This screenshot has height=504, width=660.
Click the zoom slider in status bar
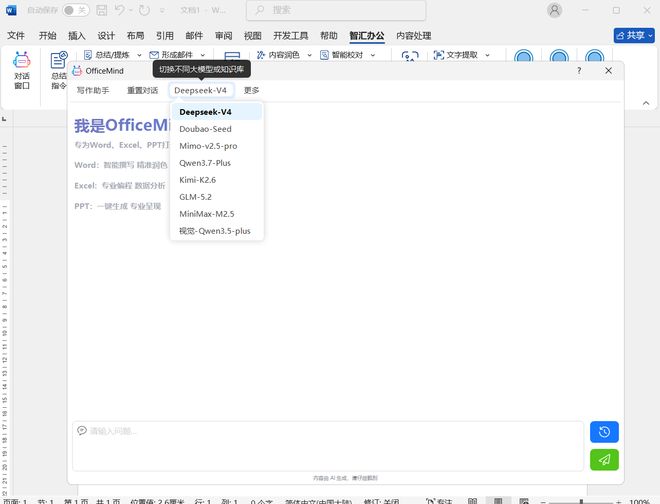click(x=581, y=501)
